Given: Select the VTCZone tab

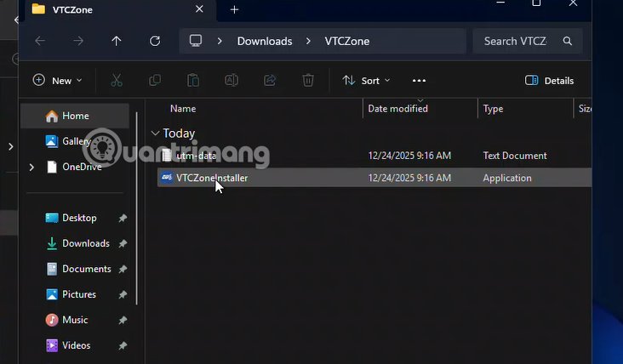Looking at the screenshot, I should [121, 9].
